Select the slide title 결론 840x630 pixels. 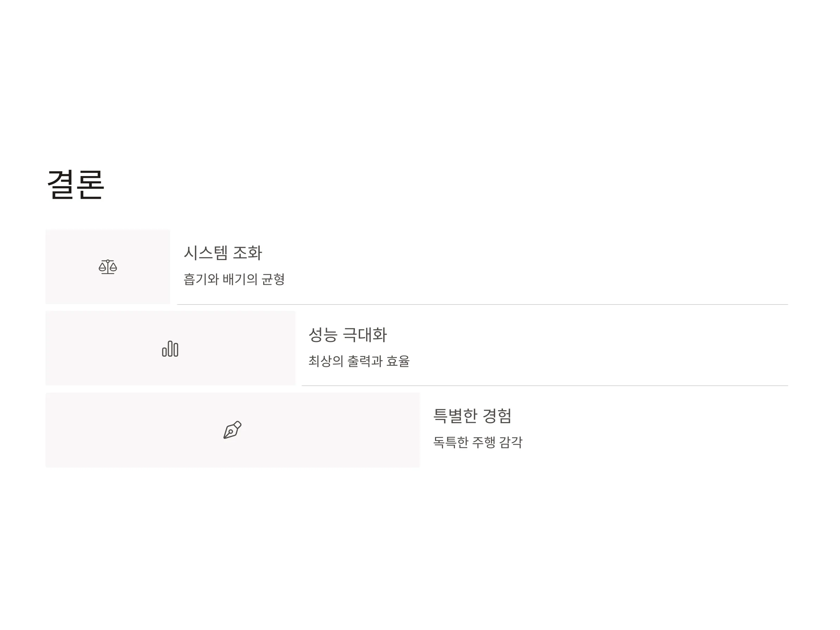pyautogui.click(x=76, y=184)
